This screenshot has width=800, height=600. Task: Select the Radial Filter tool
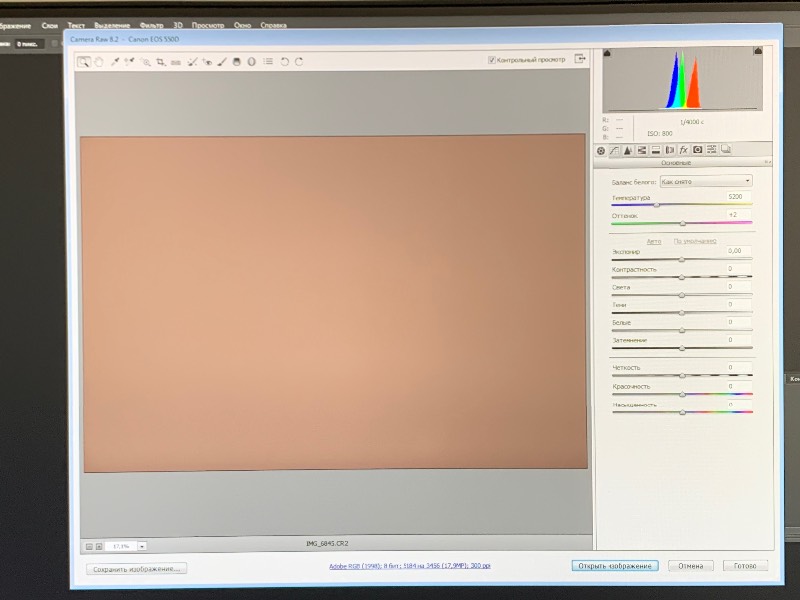tap(252, 62)
